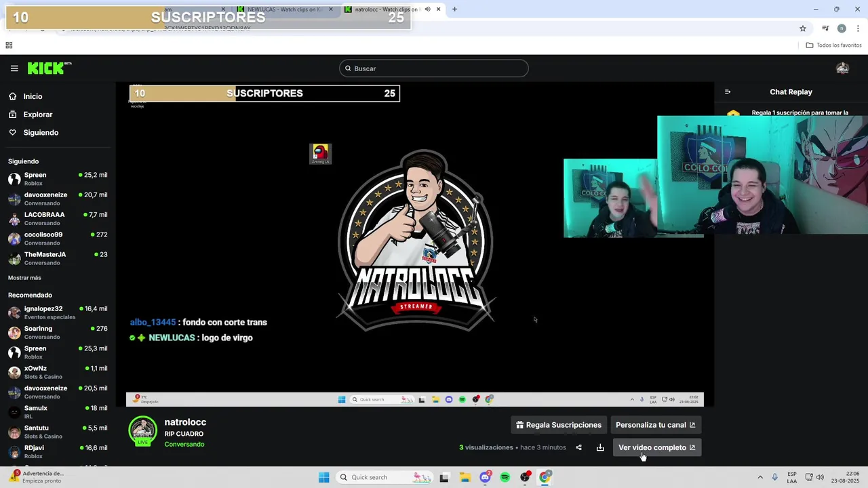Image resolution: width=868 pixels, height=488 pixels.
Task: Open ignalopez32 recommended channel
Action: [x=58, y=312]
